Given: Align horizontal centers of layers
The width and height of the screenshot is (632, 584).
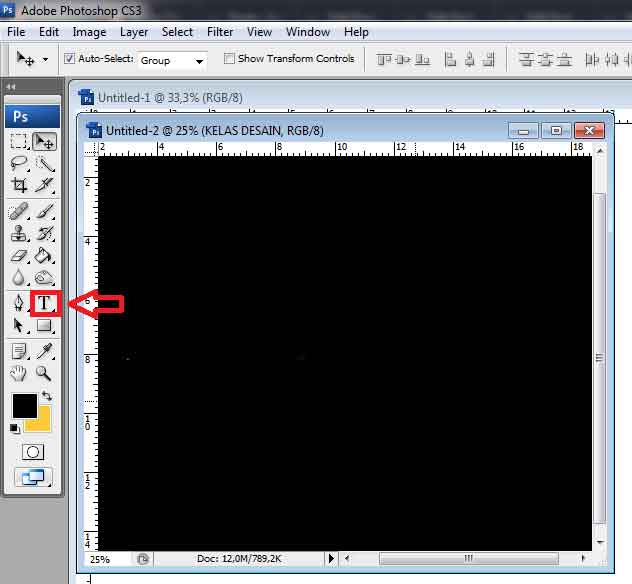Looking at the screenshot, I should tap(470, 60).
